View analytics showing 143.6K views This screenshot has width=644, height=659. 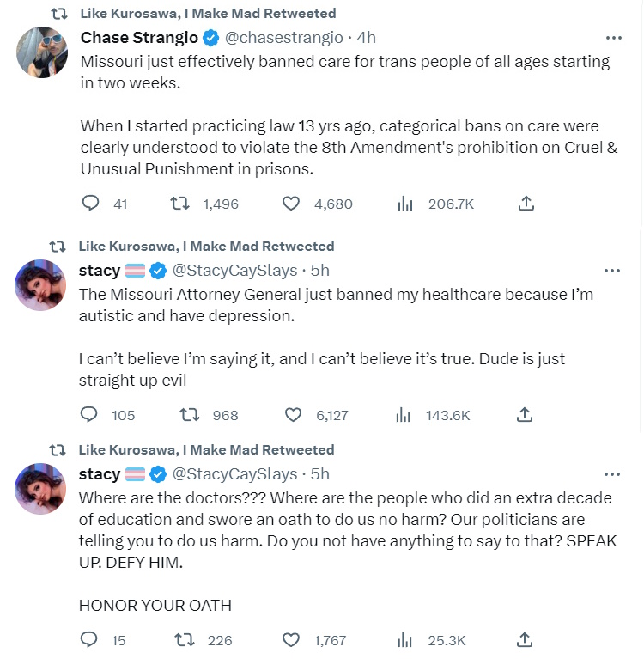point(404,415)
